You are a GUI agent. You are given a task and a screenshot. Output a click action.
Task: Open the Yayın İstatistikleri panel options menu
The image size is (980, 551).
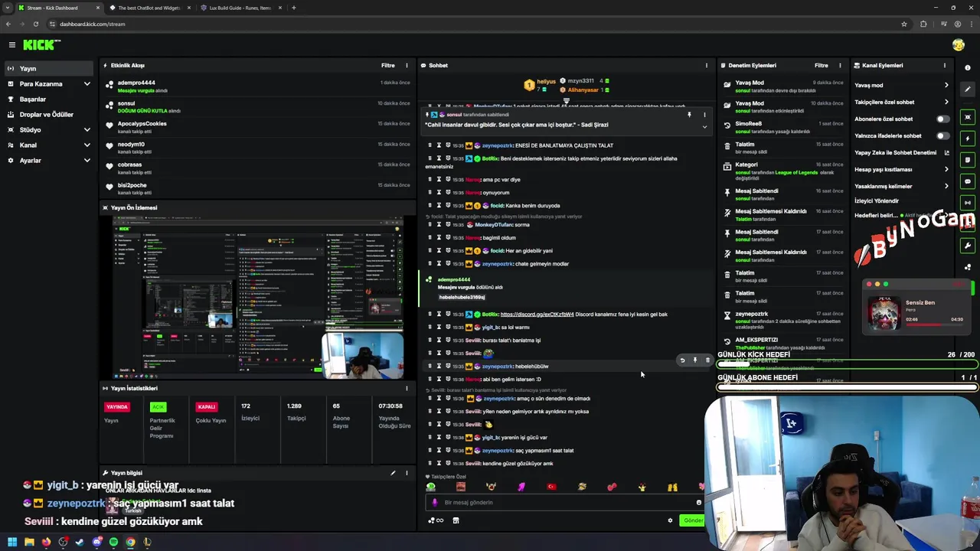point(407,388)
